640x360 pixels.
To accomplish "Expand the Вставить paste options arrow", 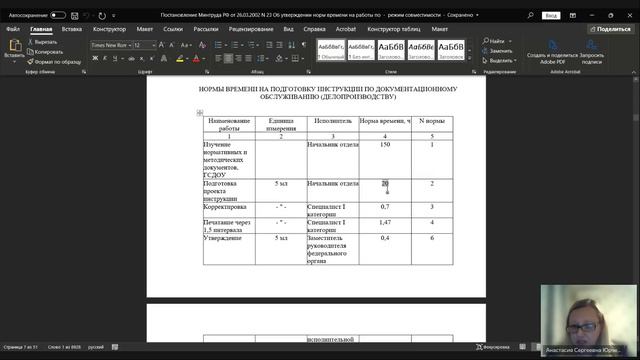I will 15,62.
